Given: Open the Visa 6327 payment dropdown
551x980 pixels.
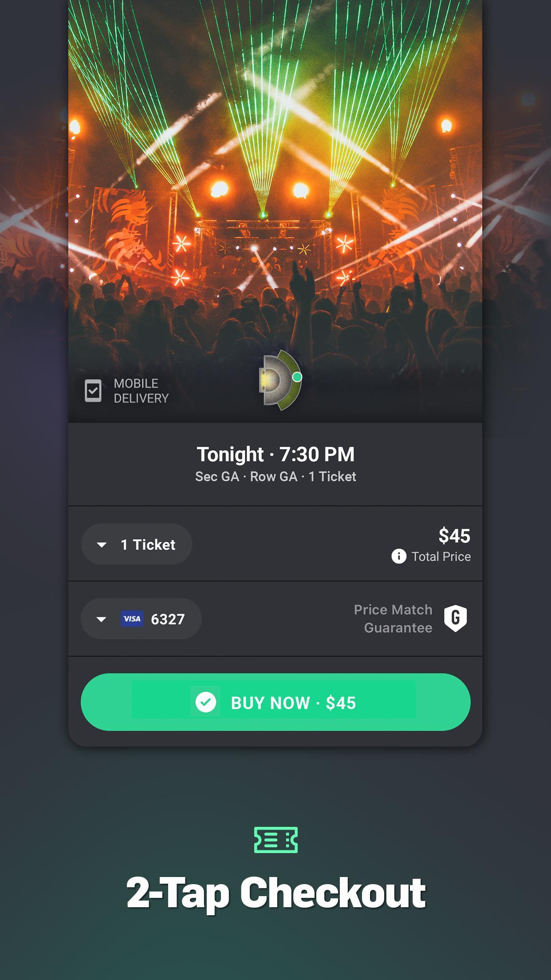Looking at the screenshot, I should pos(141,619).
